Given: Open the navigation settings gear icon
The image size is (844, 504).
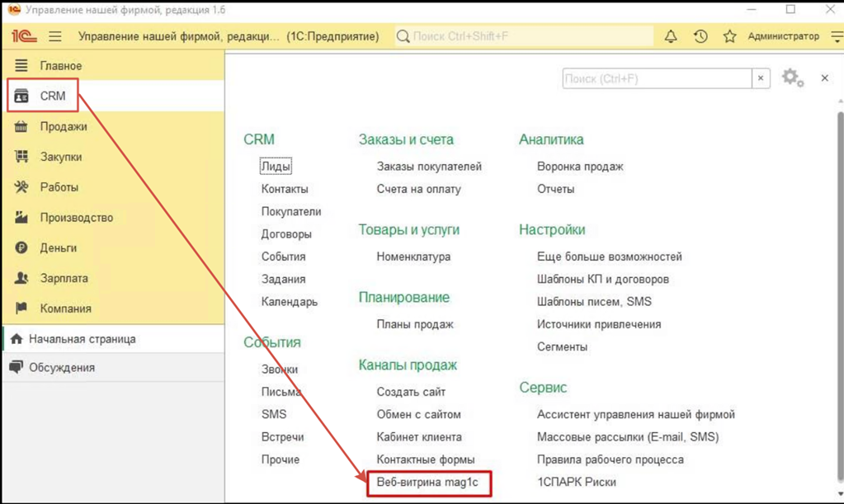Looking at the screenshot, I should tap(792, 78).
